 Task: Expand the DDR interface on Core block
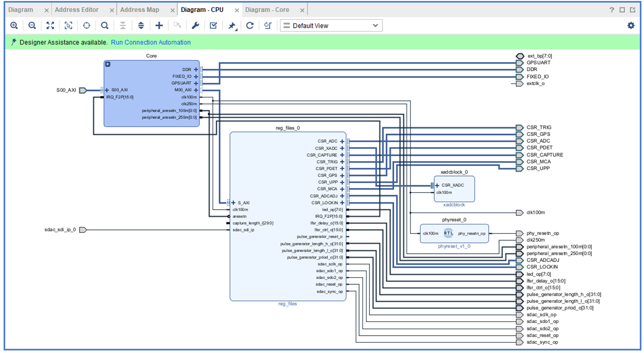click(x=196, y=70)
